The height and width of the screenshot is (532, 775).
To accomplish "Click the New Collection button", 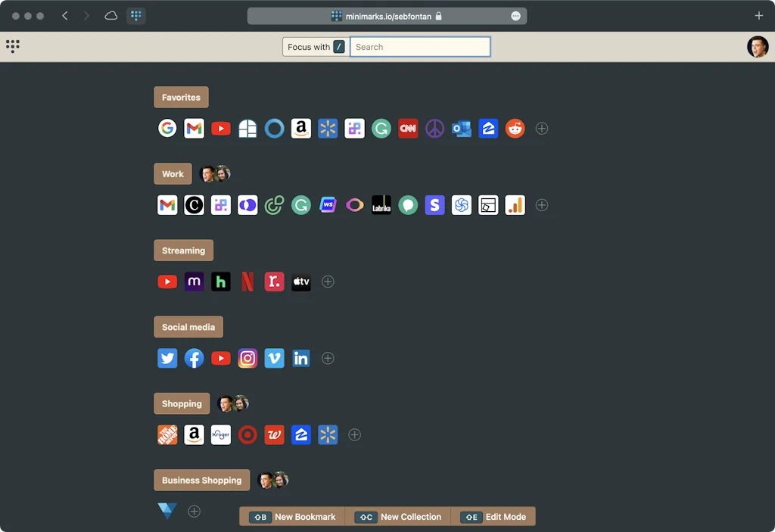I will (398, 517).
